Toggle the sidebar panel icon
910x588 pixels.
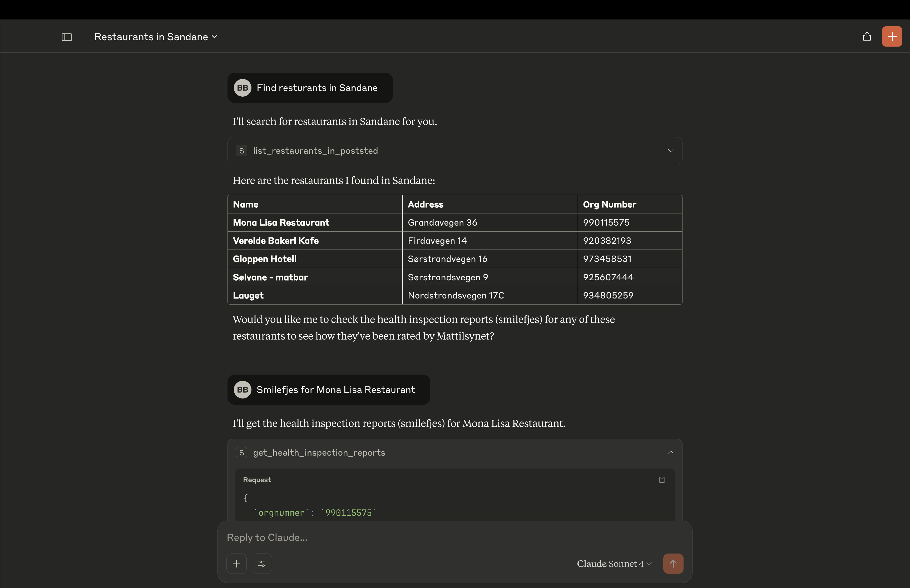(x=67, y=37)
